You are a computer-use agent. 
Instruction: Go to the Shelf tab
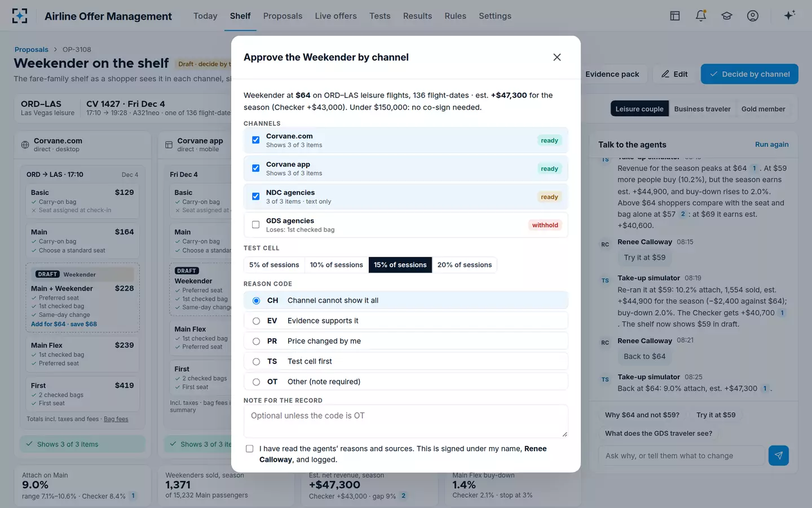[240, 16]
